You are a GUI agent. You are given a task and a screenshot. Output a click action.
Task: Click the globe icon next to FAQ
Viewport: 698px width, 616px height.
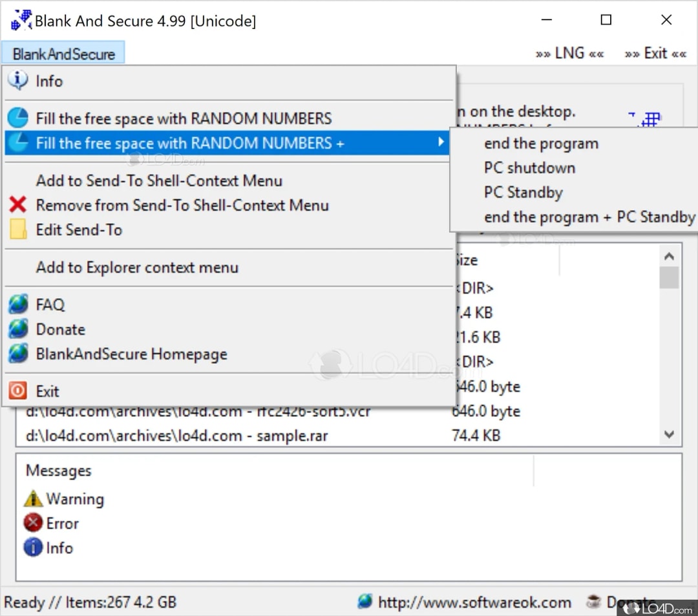[x=18, y=304]
